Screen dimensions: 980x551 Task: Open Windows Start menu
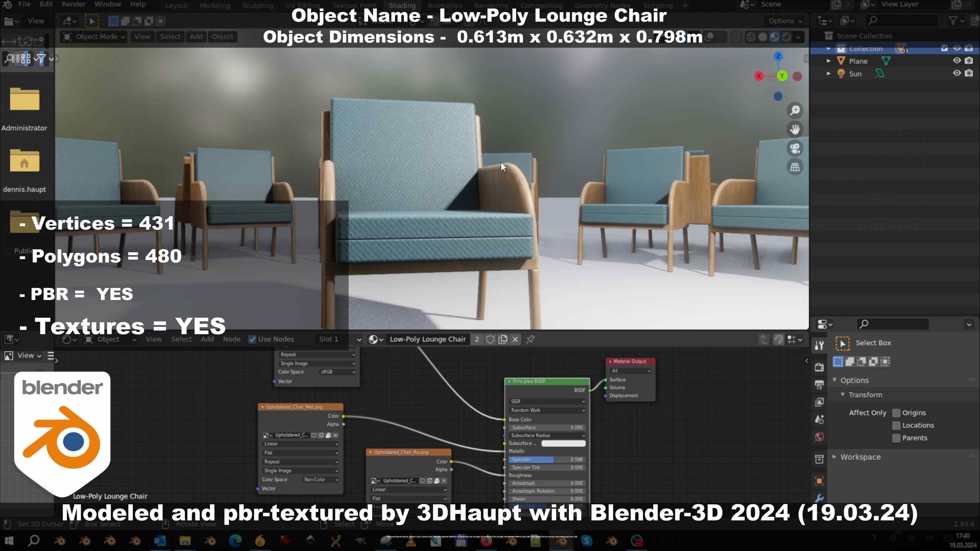(x=9, y=540)
